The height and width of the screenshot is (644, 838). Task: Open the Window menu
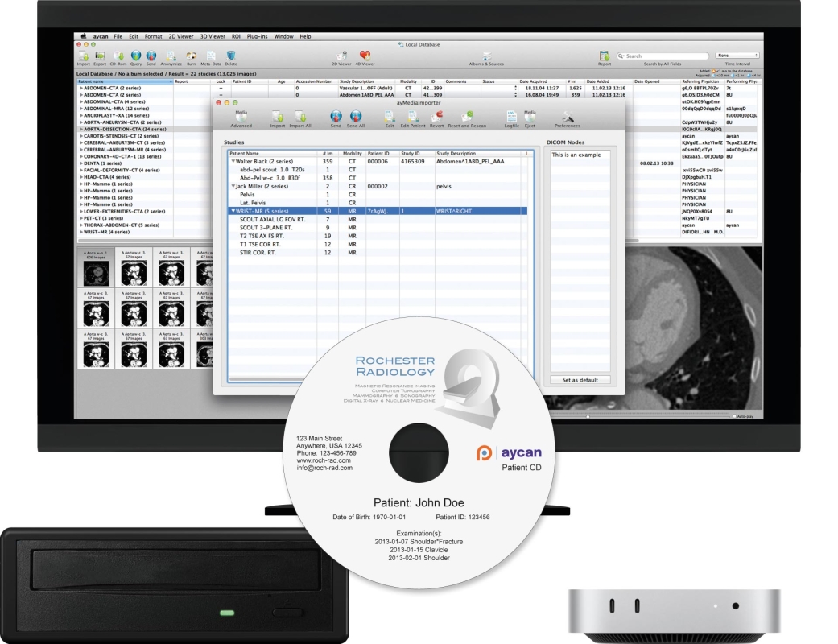284,36
